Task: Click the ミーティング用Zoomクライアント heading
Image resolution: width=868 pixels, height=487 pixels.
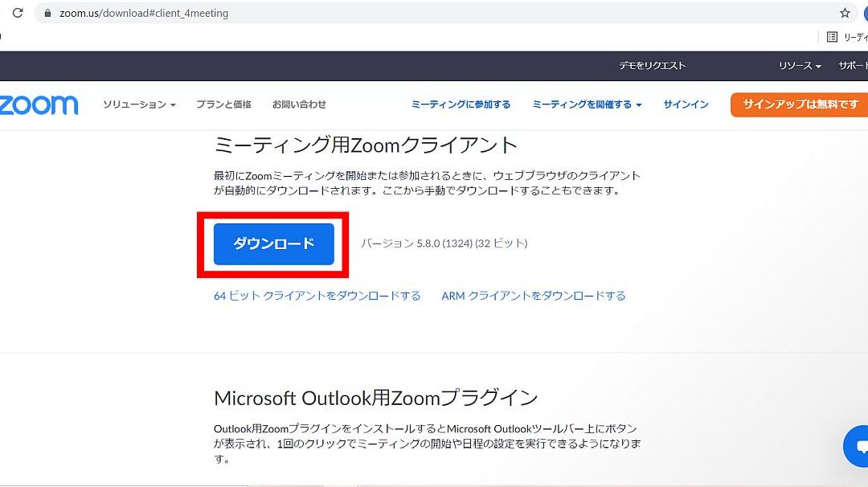Action: [x=366, y=145]
